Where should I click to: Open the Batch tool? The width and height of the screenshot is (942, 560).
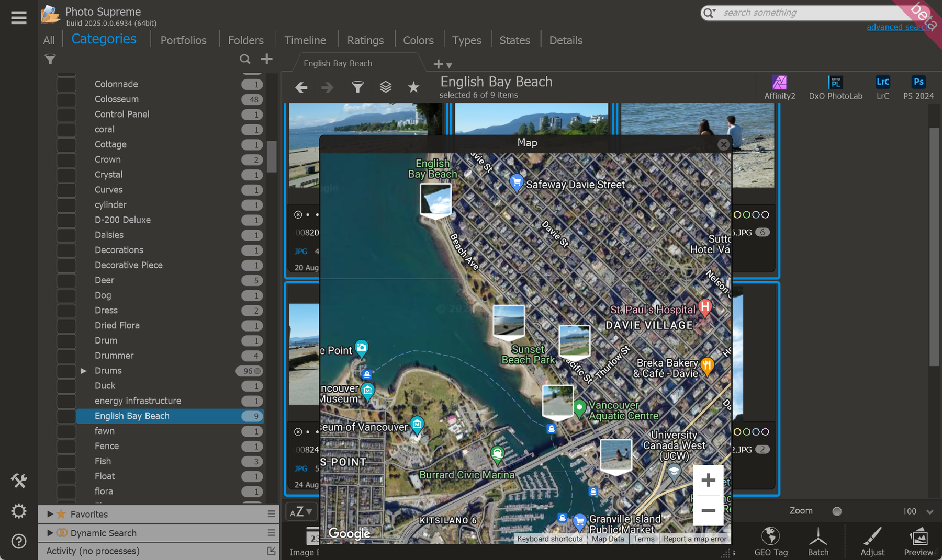(x=818, y=541)
